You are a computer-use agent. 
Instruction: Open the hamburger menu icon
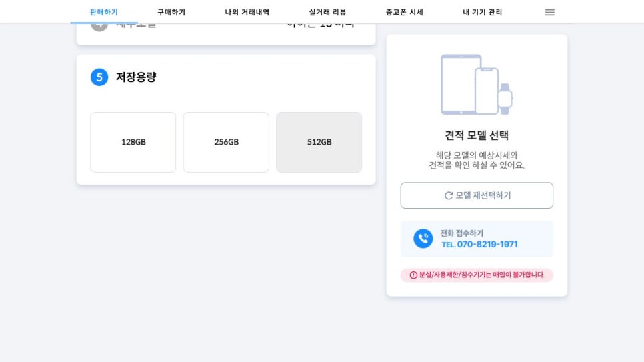[x=549, y=12]
